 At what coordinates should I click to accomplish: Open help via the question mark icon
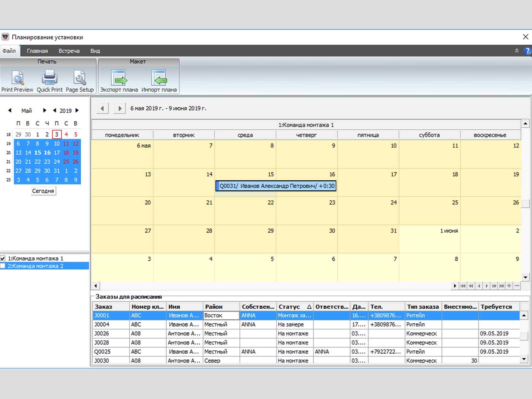527,51
